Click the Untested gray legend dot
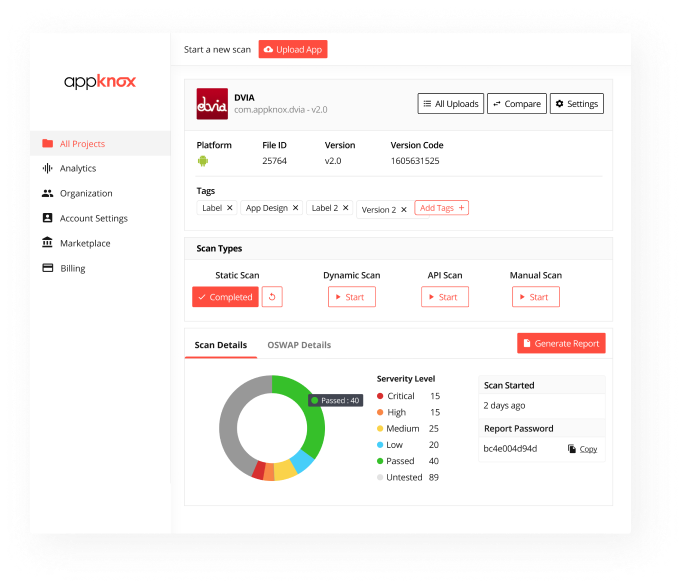 380,477
